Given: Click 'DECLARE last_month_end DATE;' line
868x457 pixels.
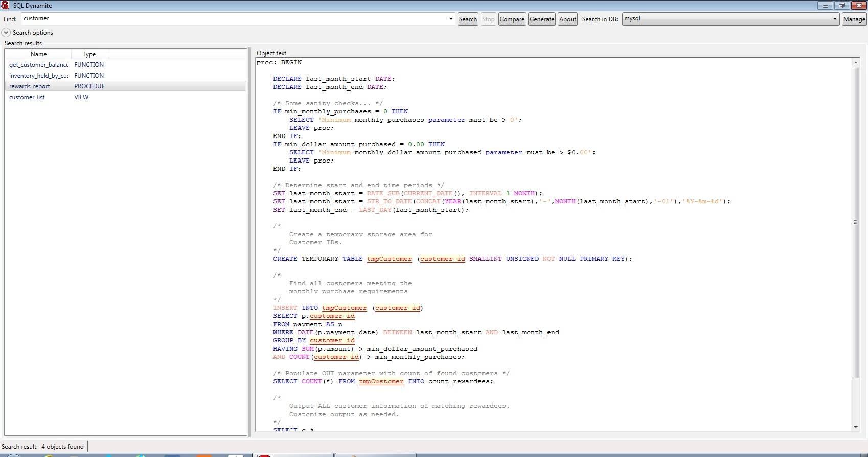Looking at the screenshot, I should 330,87.
